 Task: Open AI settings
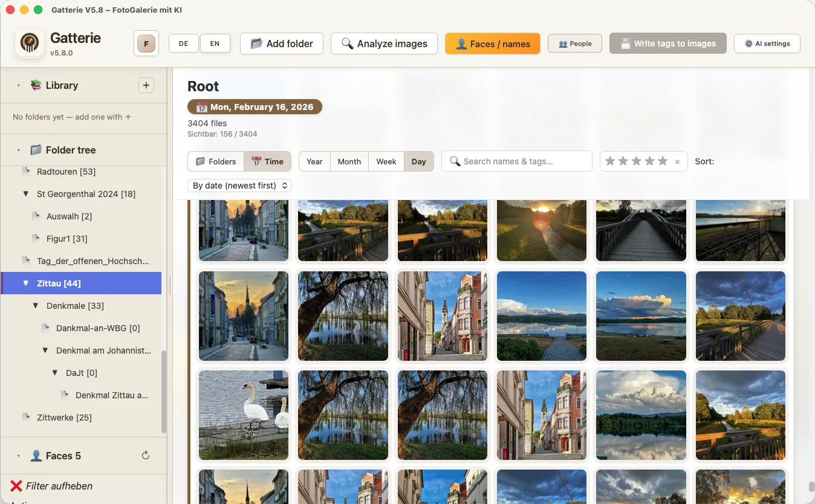(x=767, y=44)
